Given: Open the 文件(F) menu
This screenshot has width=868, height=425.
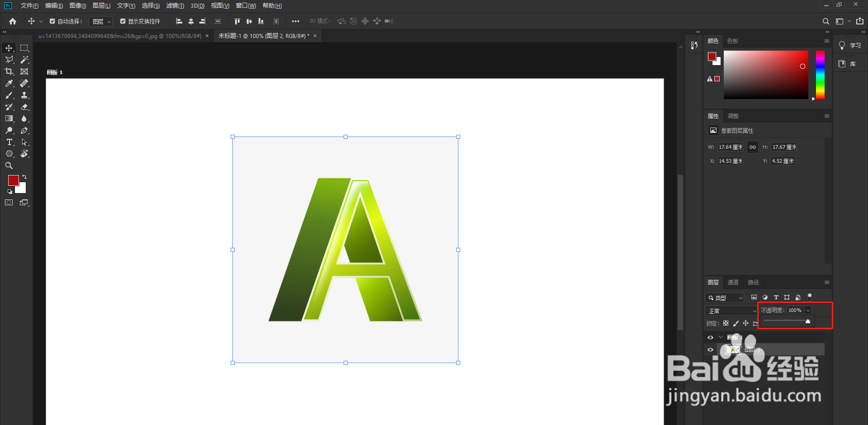Looking at the screenshot, I should pos(29,6).
